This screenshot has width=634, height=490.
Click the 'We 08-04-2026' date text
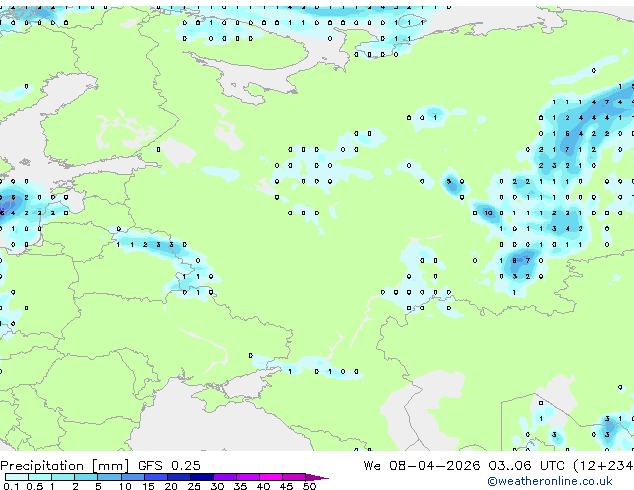pyautogui.click(x=422, y=466)
